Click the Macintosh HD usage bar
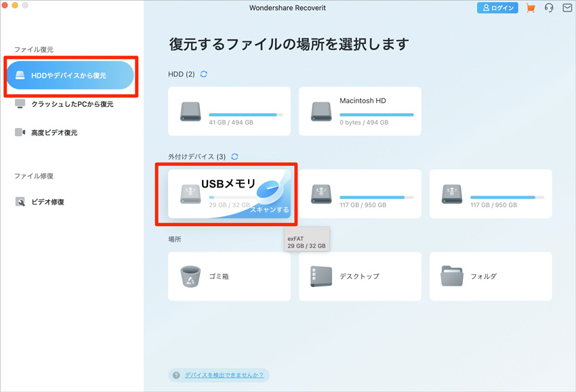 click(x=377, y=115)
